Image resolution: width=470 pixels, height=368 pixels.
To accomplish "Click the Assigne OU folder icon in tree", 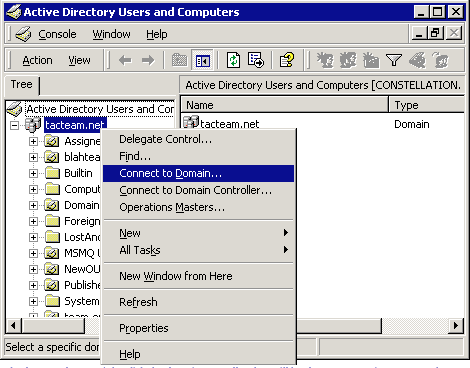I will tap(52, 141).
